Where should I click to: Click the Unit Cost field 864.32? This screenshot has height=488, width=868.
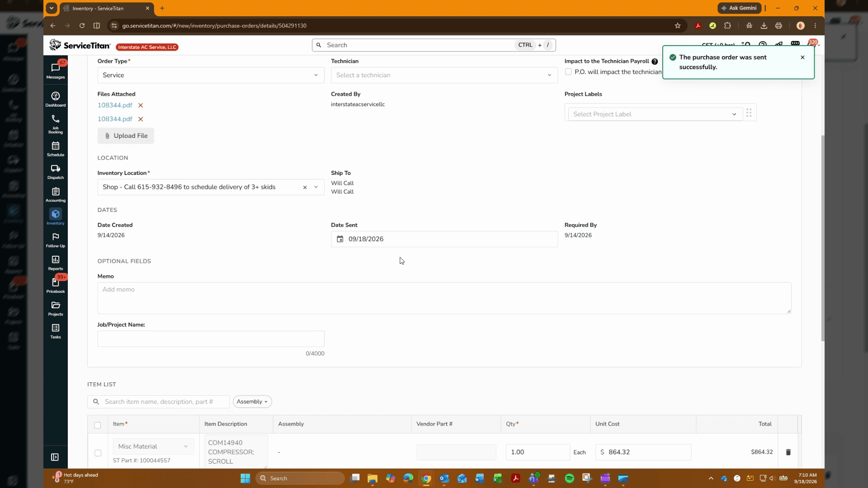(x=643, y=452)
